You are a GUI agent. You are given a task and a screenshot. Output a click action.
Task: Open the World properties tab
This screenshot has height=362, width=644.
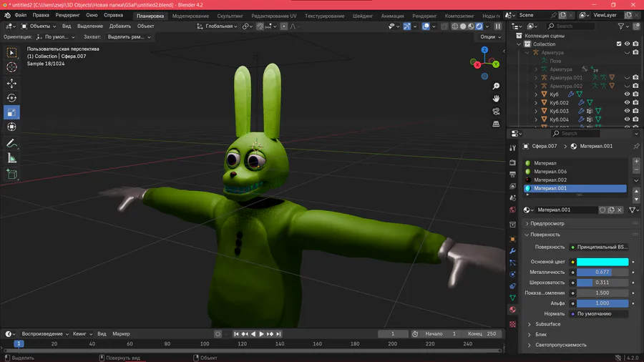click(512, 210)
